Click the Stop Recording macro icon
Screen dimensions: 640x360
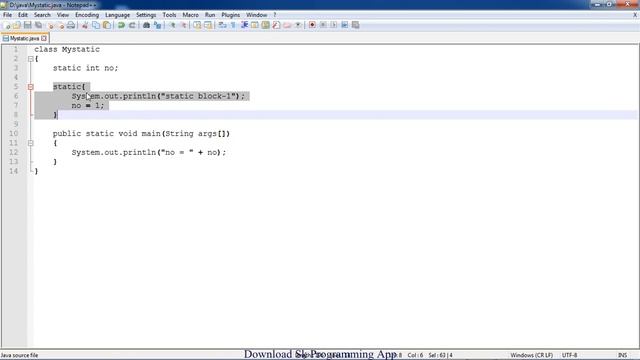pyautogui.click(x=323, y=25)
